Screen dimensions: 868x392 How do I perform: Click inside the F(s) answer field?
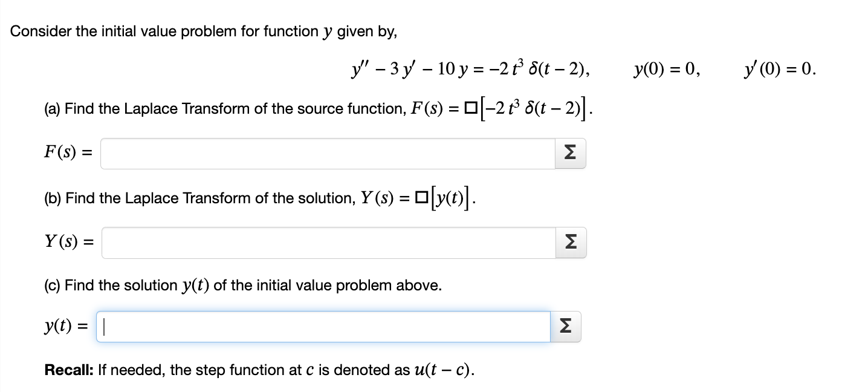point(326,153)
